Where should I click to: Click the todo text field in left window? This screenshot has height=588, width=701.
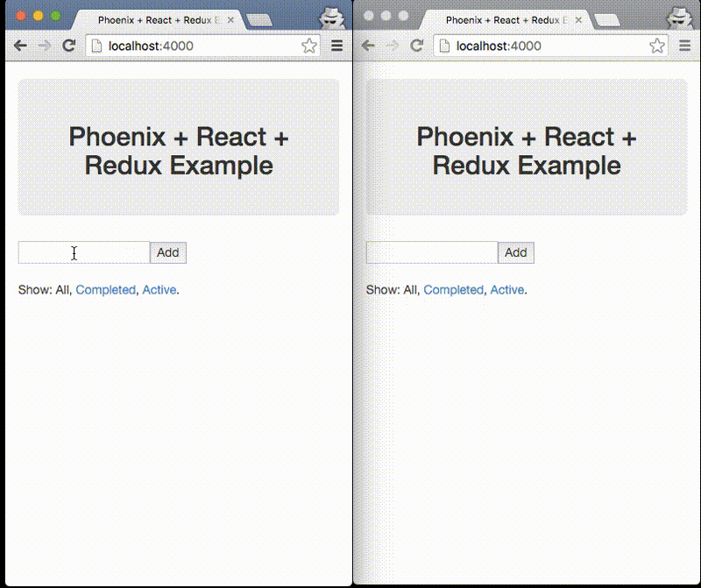pyautogui.click(x=84, y=252)
